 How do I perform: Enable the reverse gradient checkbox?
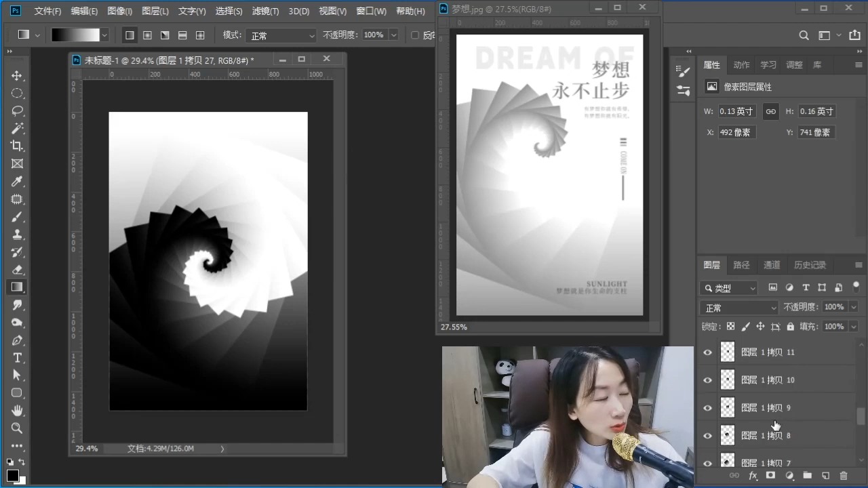point(415,35)
